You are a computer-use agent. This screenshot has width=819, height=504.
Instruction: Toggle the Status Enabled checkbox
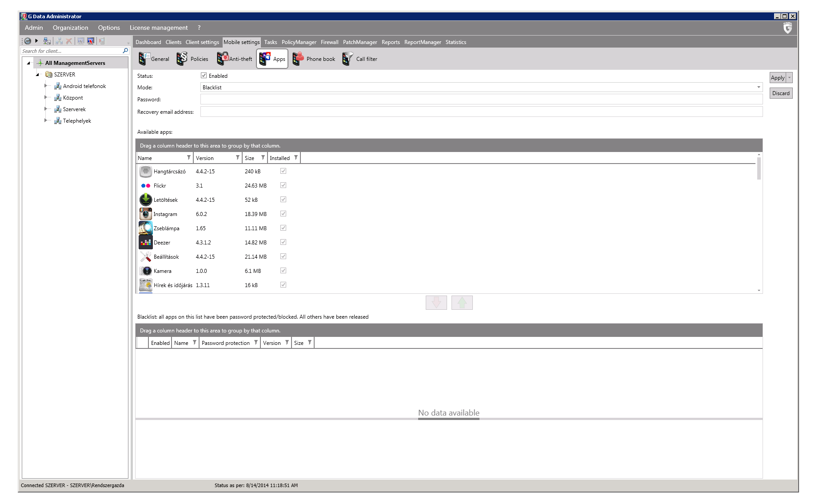point(204,76)
